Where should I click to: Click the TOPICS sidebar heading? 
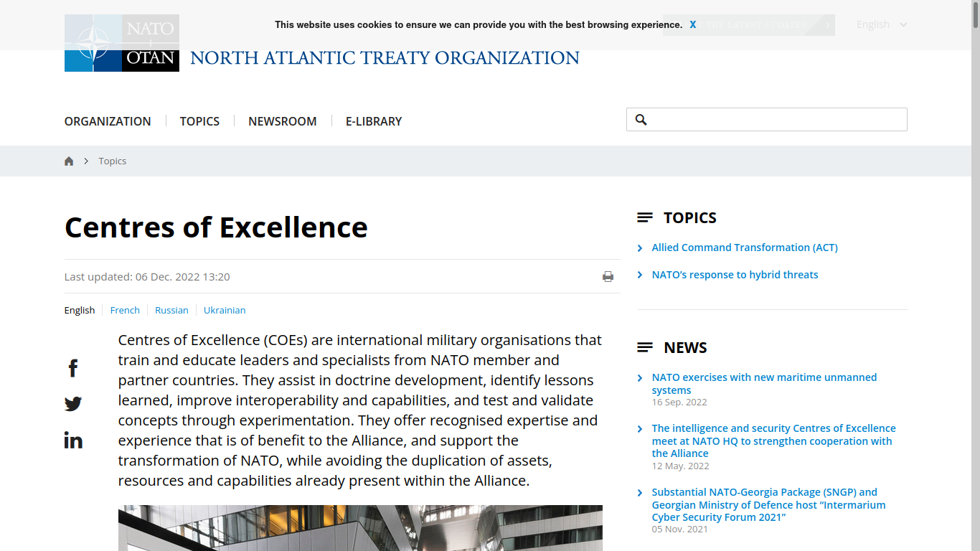[690, 217]
